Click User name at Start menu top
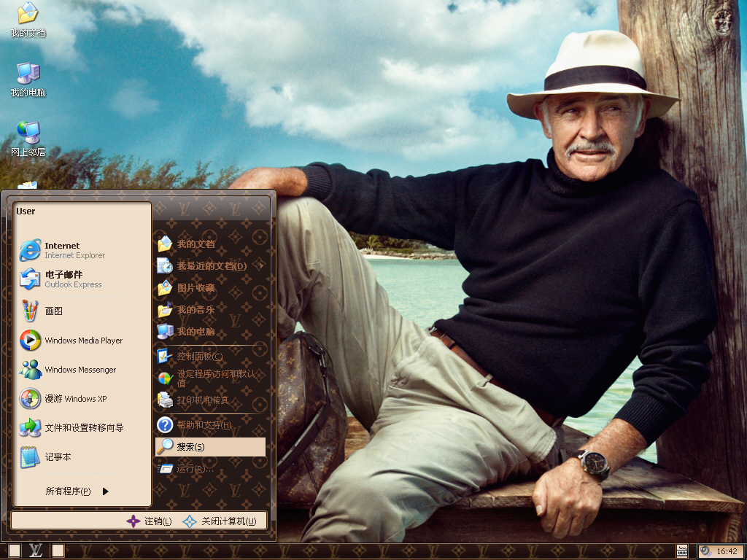This screenshot has height=560, width=747. coord(26,211)
